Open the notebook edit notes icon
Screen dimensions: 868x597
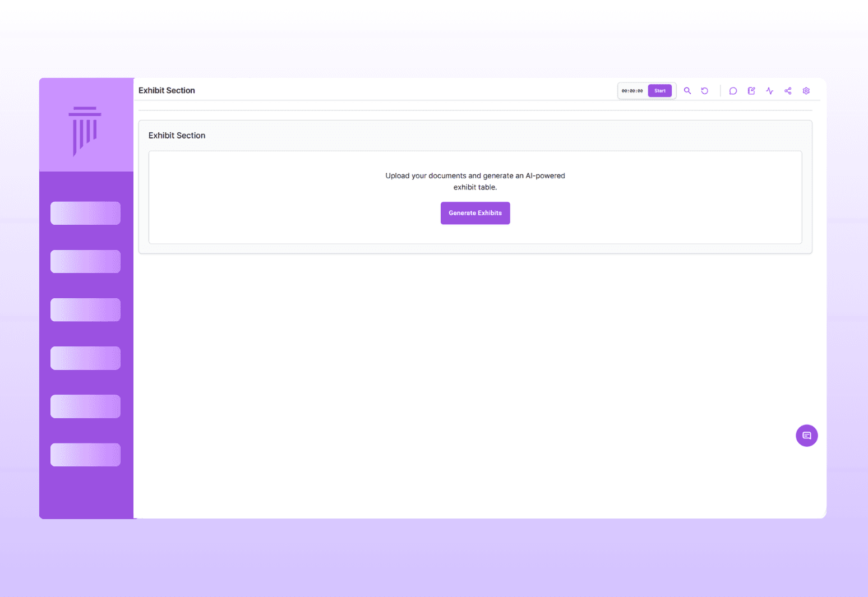(x=751, y=91)
